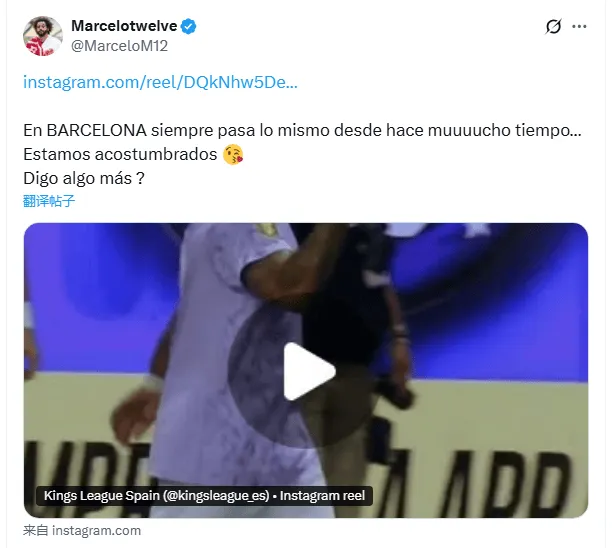Screen dimensions: 616x548
Task: Open the three-dot more options menu
Action: (579, 26)
